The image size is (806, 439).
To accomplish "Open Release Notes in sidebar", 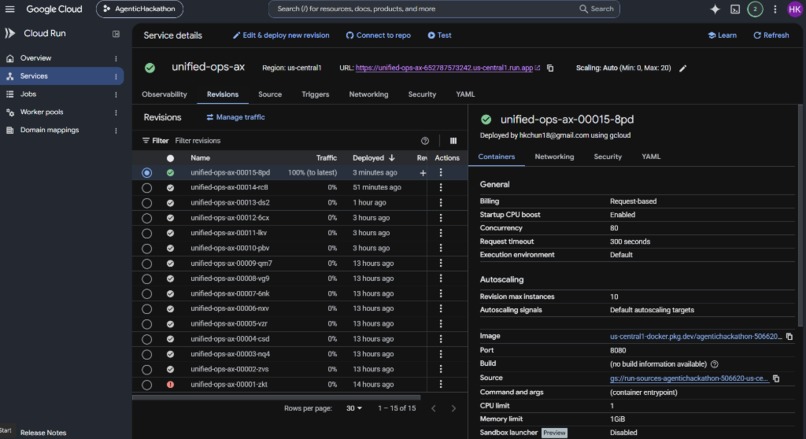I will (43, 433).
